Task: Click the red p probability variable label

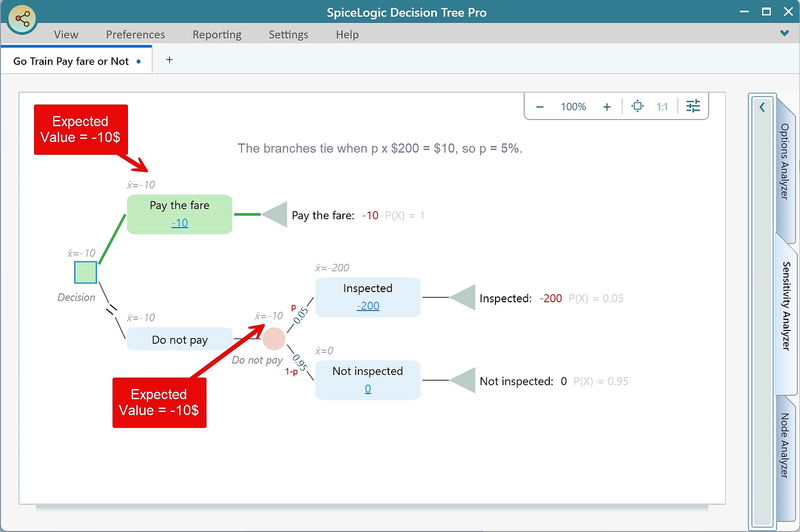Action: point(293,308)
